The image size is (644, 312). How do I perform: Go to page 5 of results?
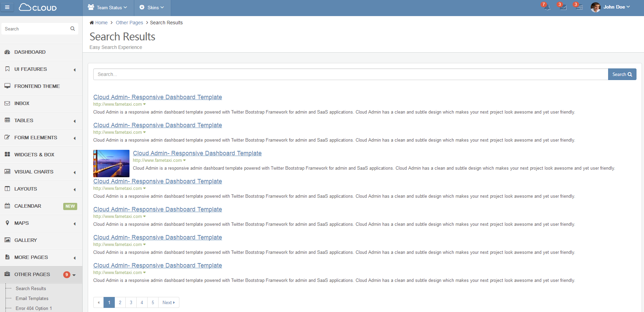point(153,302)
